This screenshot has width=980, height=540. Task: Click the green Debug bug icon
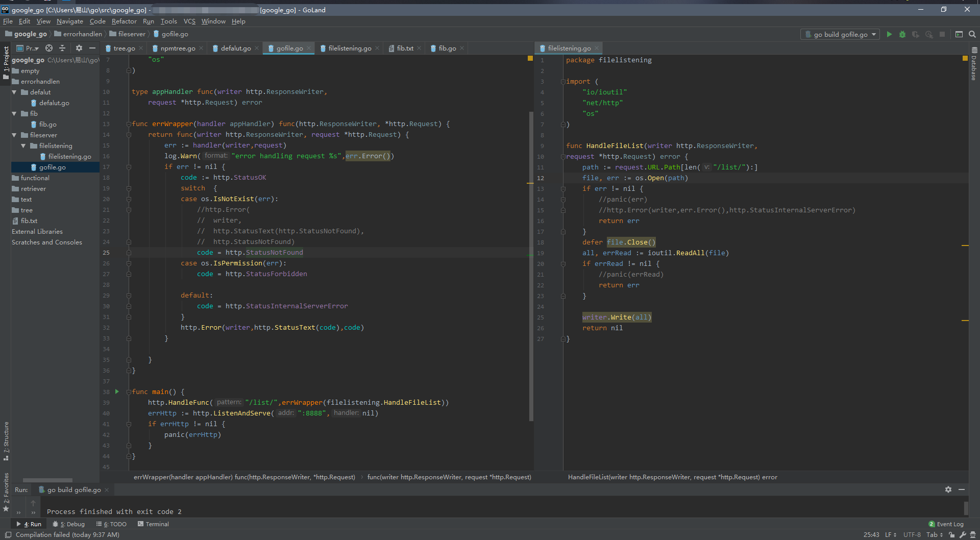point(902,34)
